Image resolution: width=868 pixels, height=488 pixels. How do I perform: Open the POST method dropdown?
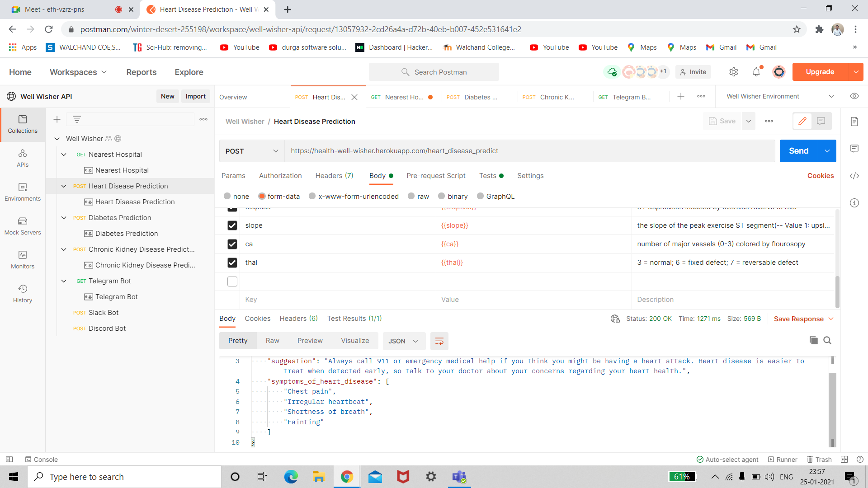pyautogui.click(x=251, y=151)
